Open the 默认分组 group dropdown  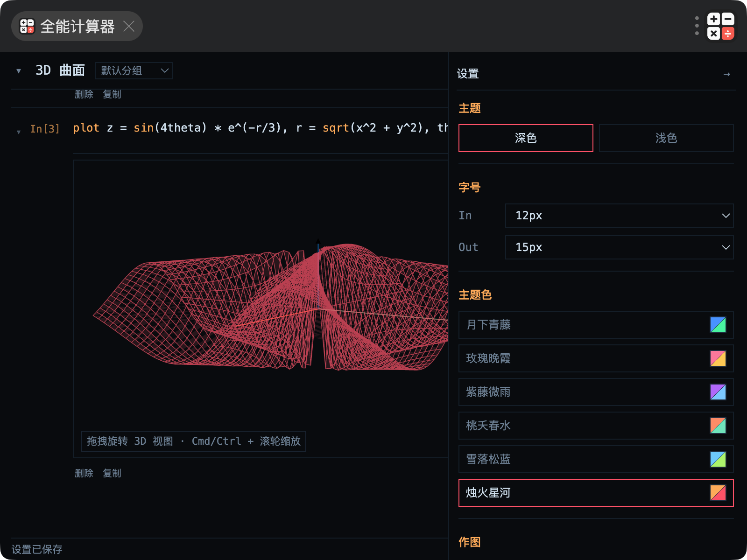[134, 70]
